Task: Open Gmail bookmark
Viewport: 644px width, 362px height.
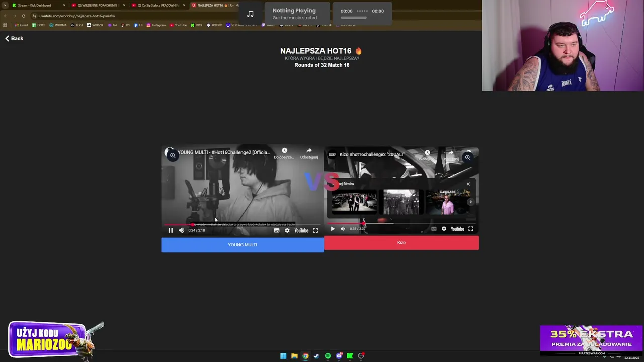Action: (21, 25)
